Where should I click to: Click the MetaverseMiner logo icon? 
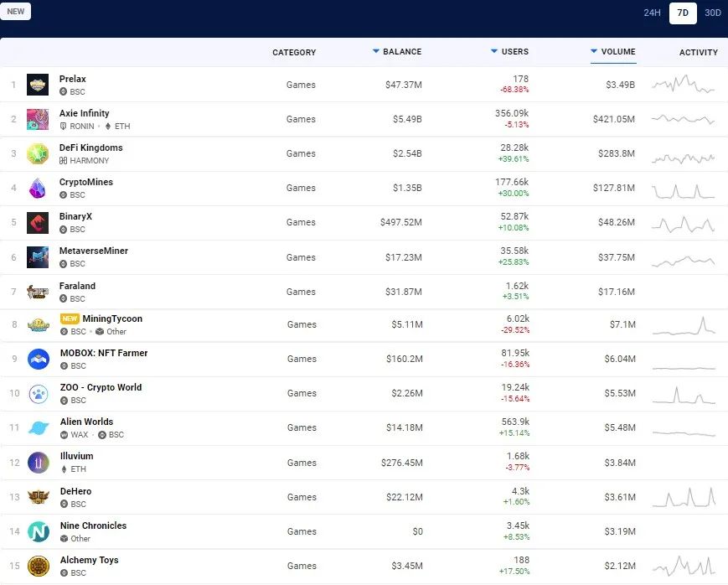pyautogui.click(x=38, y=257)
